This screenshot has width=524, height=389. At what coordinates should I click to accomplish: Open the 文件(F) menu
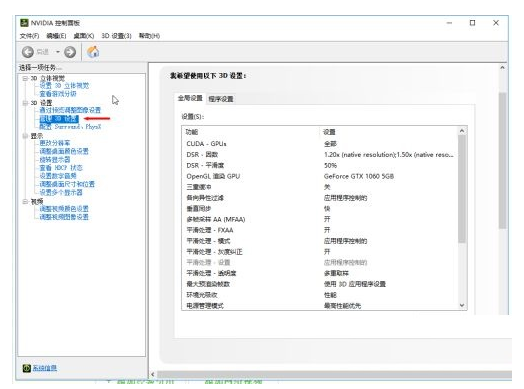point(29,36)
